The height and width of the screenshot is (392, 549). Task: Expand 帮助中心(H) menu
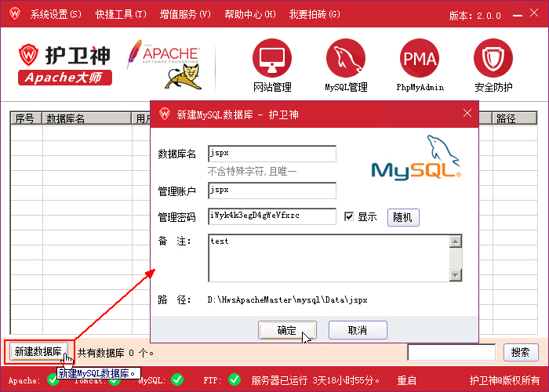[249, 14]
